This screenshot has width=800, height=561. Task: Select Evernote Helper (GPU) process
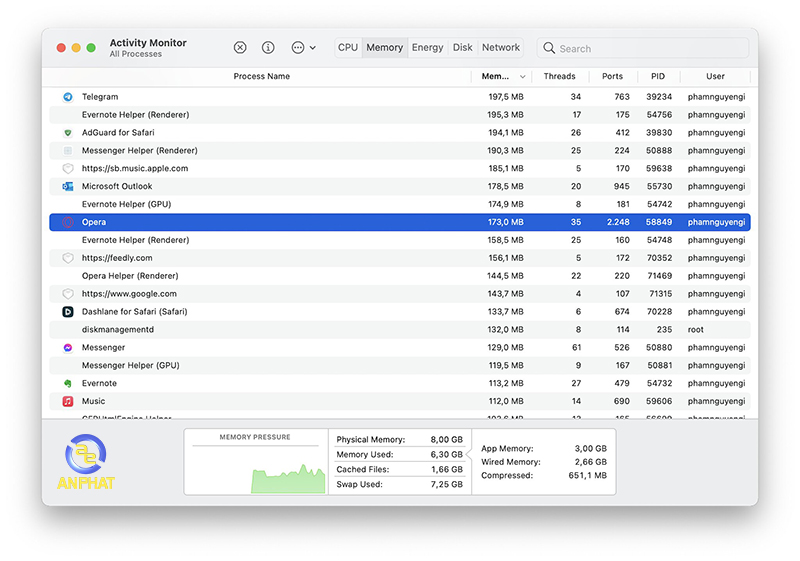126,204
